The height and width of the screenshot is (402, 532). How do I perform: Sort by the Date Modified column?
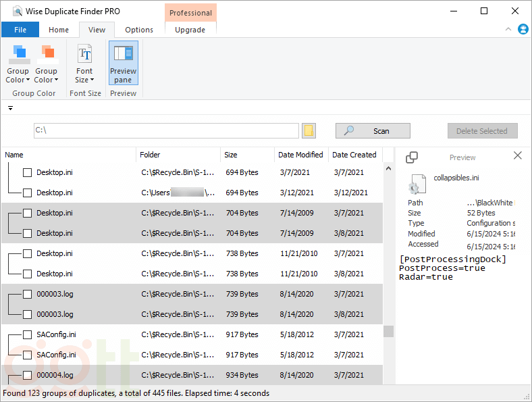(300, 155)
